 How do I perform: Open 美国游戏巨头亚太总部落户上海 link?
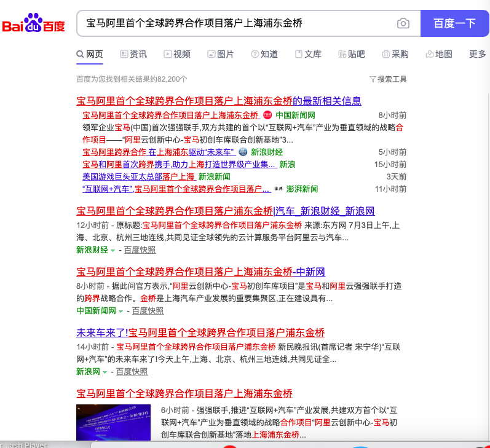(139, 177)
